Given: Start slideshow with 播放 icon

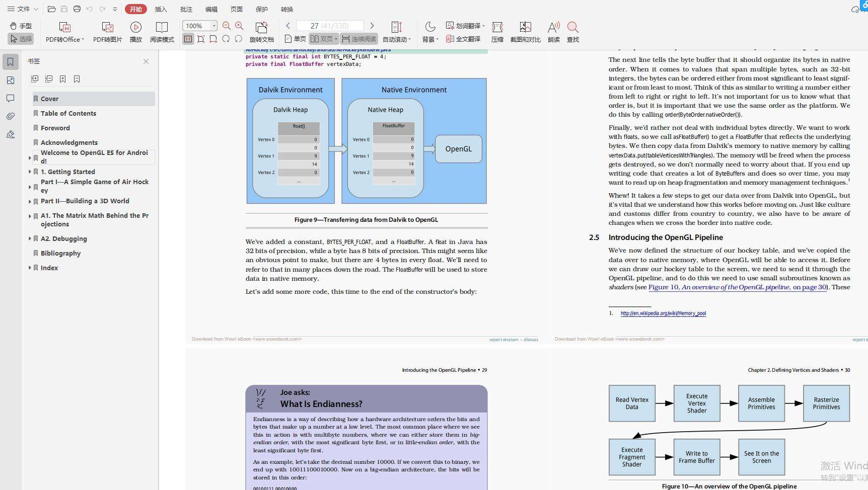Looking at the screenshot, I should coord(135,32).
